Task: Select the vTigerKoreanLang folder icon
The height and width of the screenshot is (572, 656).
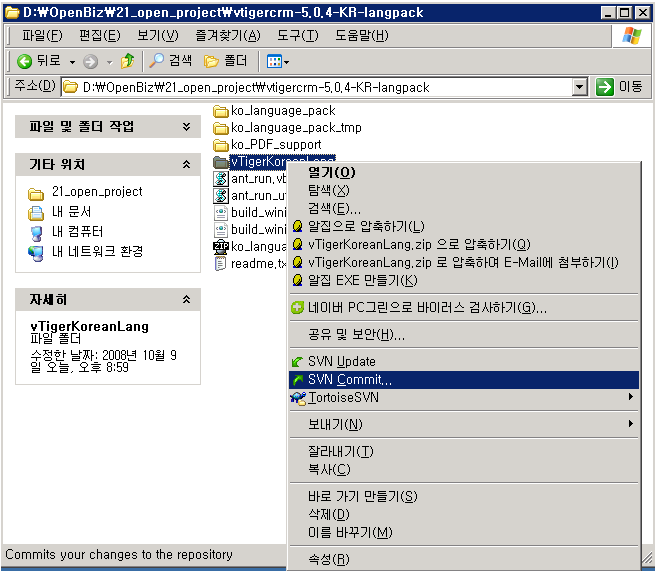Action: click(220, 162)
